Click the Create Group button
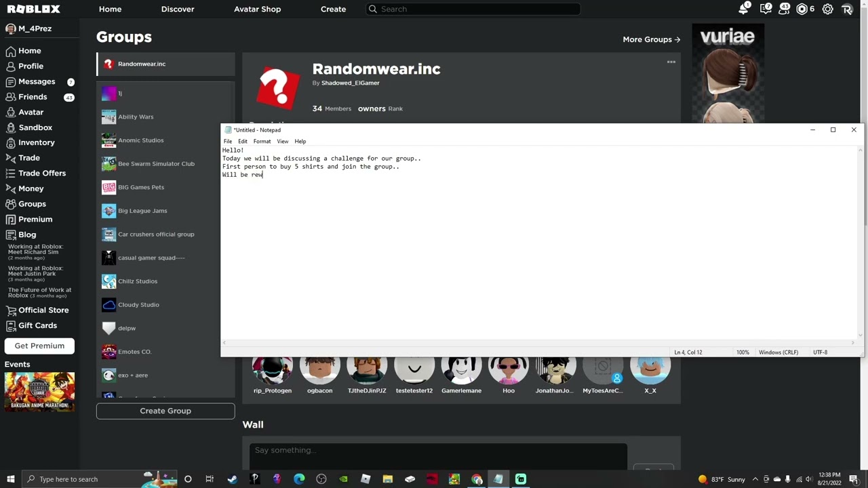The image size is (868, 488). coord(165,411)
